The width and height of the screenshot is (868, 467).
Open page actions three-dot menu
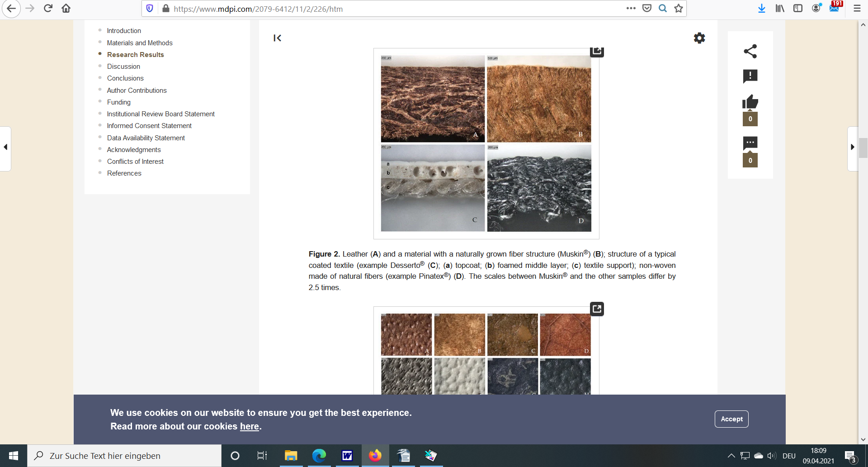[631, 9]
